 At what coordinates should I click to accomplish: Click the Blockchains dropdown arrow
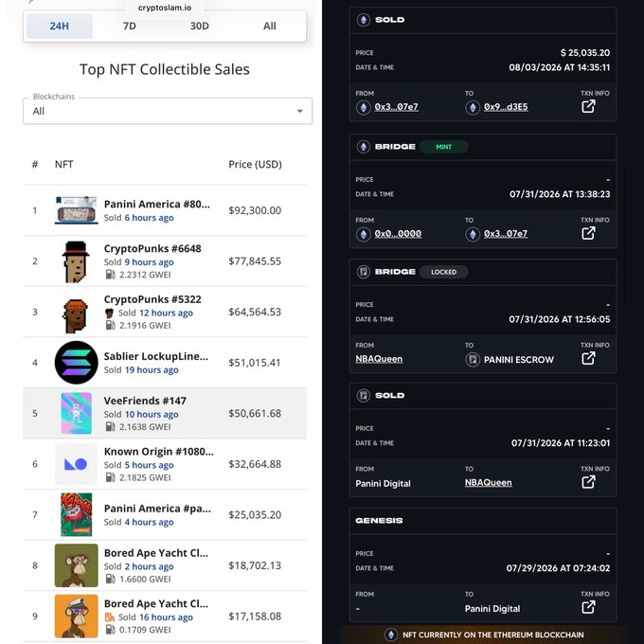(x=300, y=112)
